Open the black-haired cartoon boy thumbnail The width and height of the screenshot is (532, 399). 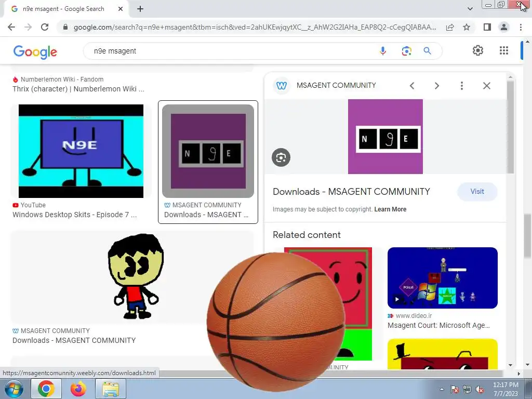click(x=132, y=276)
